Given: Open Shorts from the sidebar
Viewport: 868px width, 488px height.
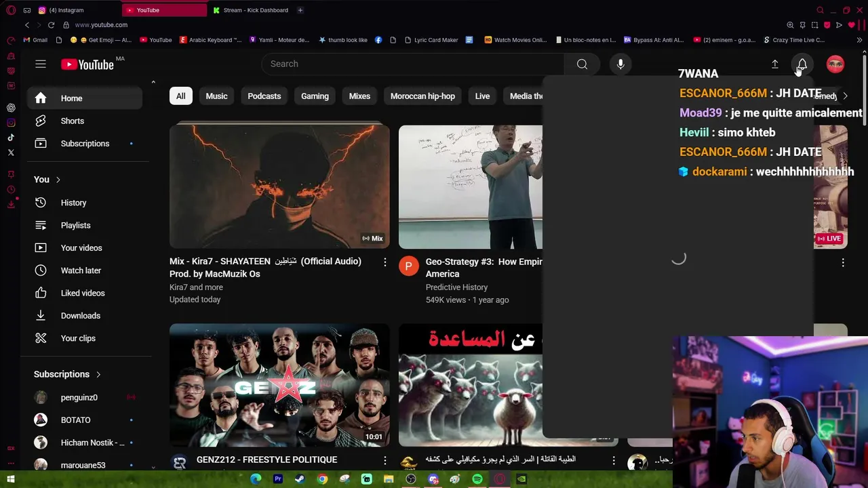Looking at the screenshot, I should click(x=85, y=121).
